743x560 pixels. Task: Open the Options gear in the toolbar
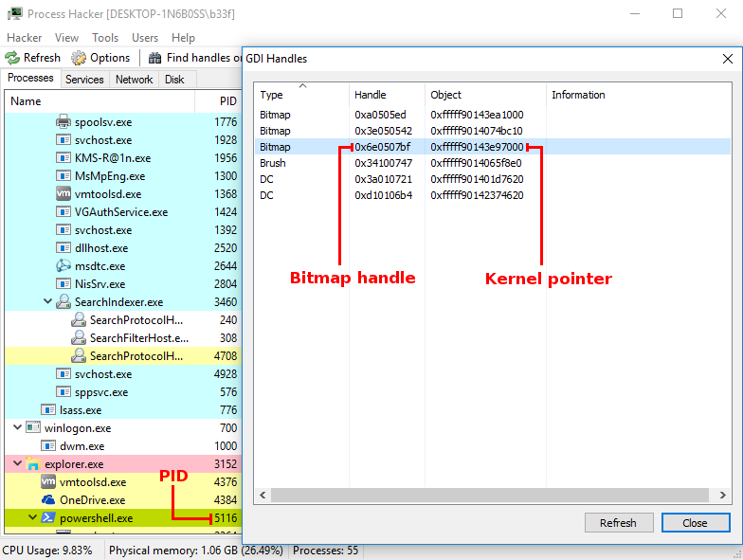(78, 58)
